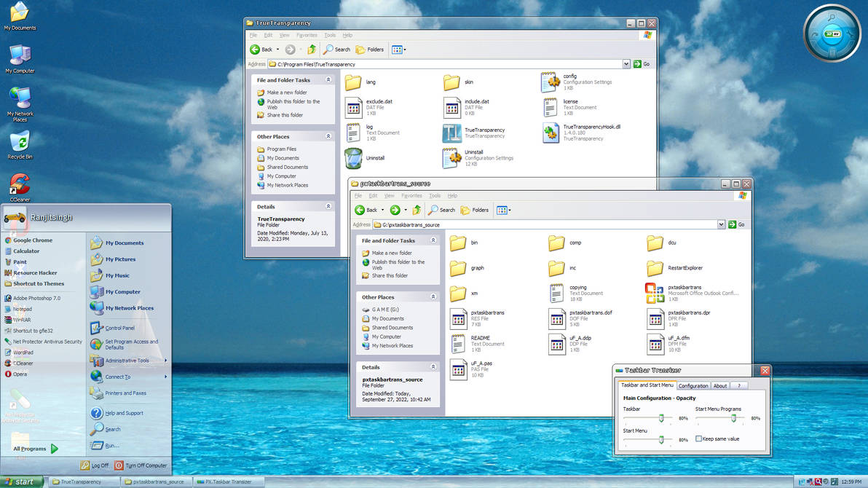Open the address bar dropdown in pxtaskbartrans_source

721,224
